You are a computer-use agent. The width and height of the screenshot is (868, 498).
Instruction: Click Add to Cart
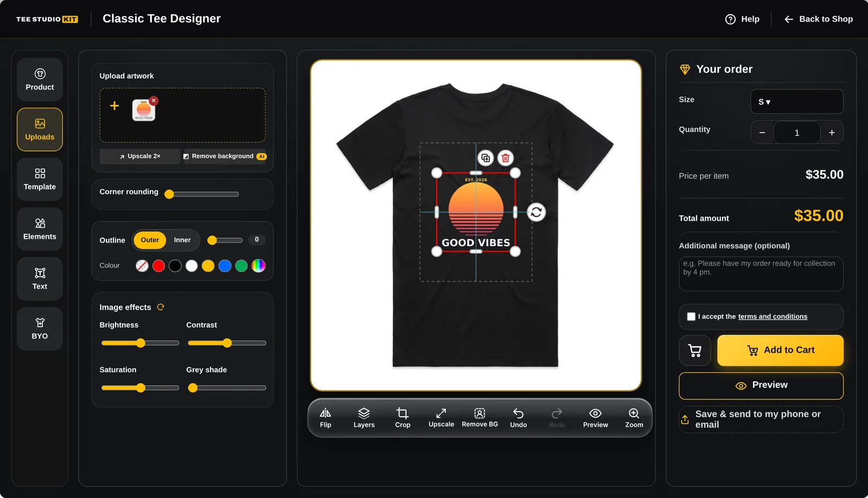click(781, 350)
